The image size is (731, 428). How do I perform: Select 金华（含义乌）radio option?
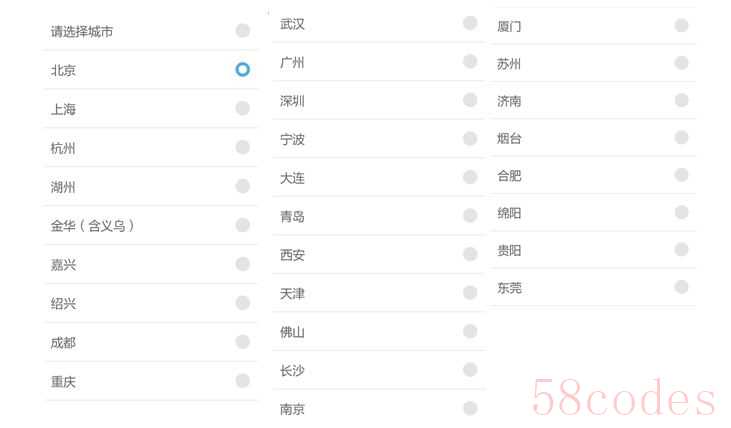coord(242,225)
